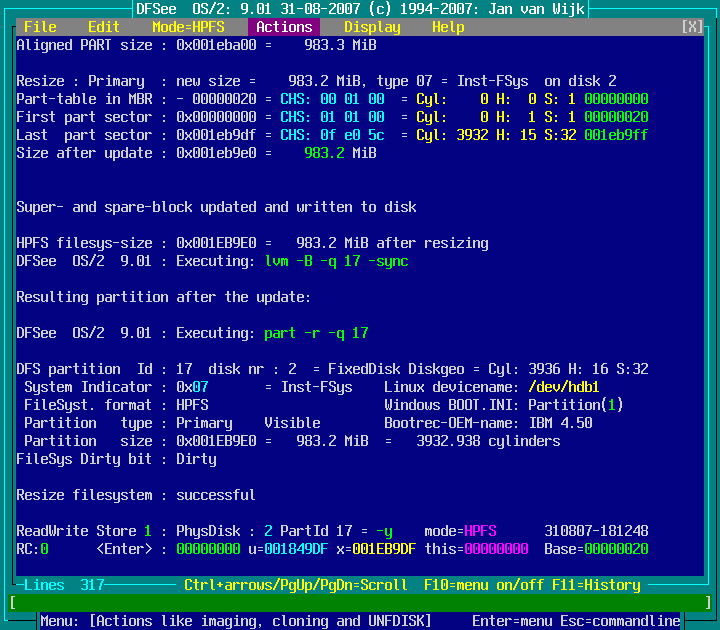
Task: Open the Display menu
Action: (372, 27)
